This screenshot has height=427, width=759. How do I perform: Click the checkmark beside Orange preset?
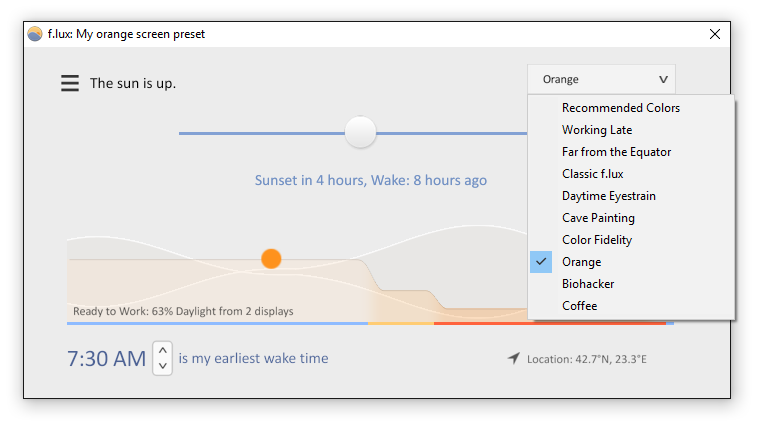pyautogui.click(x=541, y=262)
